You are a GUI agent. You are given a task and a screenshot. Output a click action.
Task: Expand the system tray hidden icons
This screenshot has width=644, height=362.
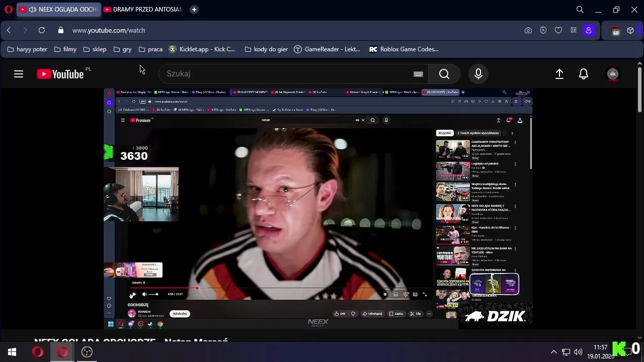(x=554, y=352)
